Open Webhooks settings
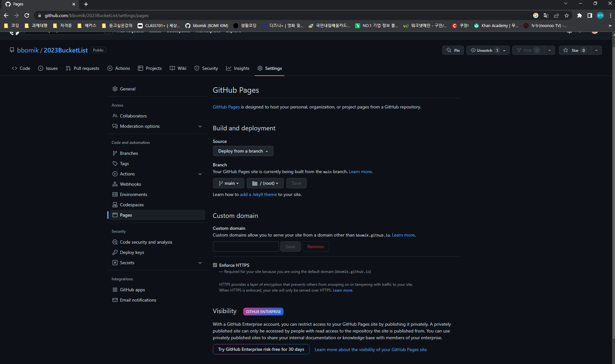The image size is (615, 364). pyautogui.click(x=158, y=184)
